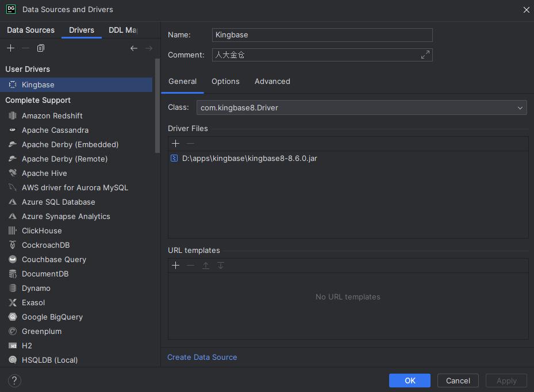Open the Advanced tab
The image size is (534, 392).
(272, 82)
